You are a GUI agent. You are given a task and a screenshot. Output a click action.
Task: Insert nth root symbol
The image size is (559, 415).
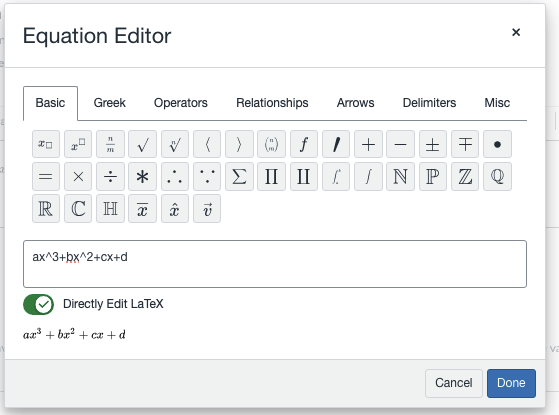coord(175,144)
